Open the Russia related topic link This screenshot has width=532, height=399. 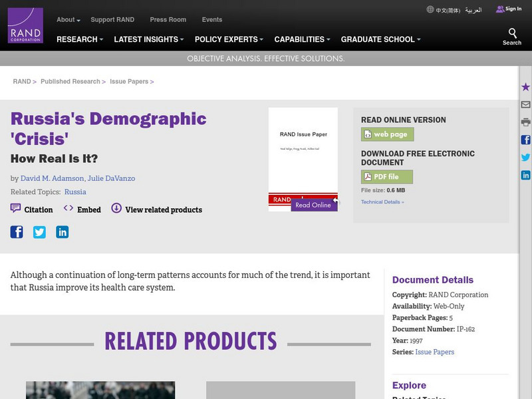pyautogui.click(x=75, y=192)
